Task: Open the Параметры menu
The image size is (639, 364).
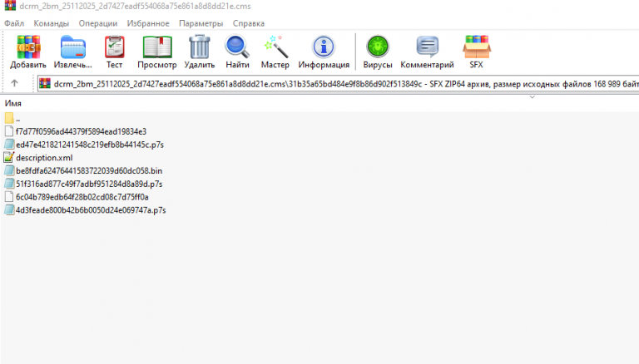Action: tap(201, 23)
